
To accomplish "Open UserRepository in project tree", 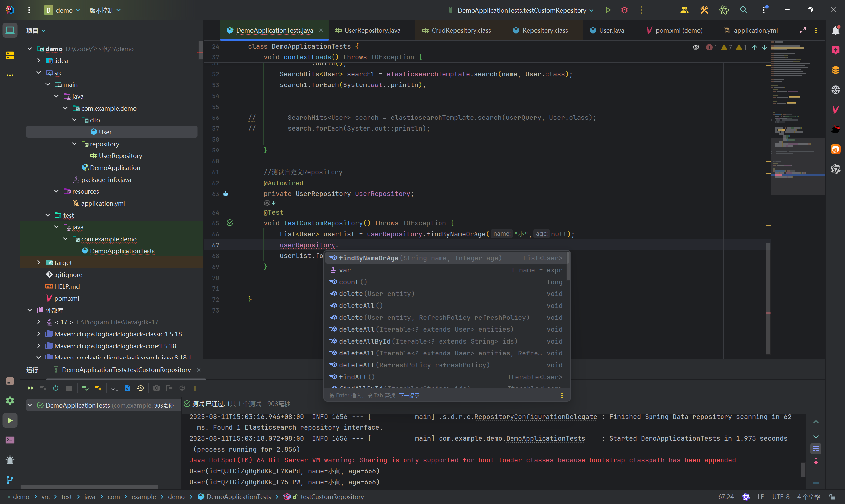I will (x=116, y=156).
